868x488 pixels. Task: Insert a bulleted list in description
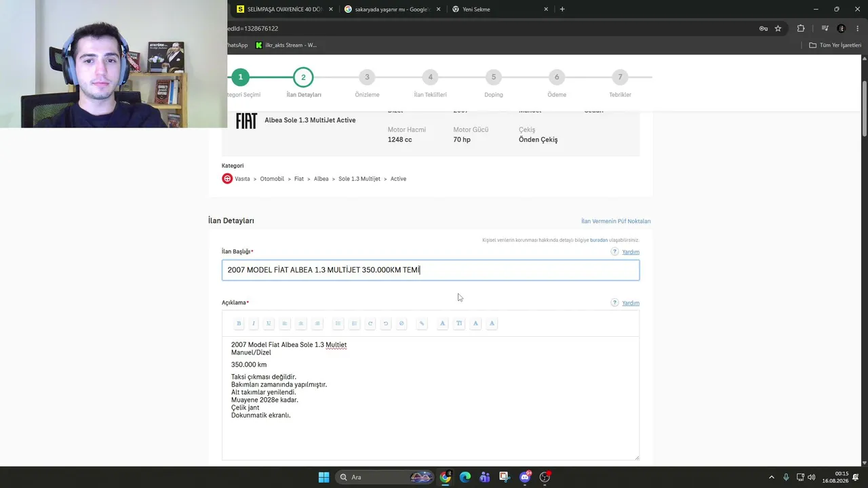[x=338, y=323]
